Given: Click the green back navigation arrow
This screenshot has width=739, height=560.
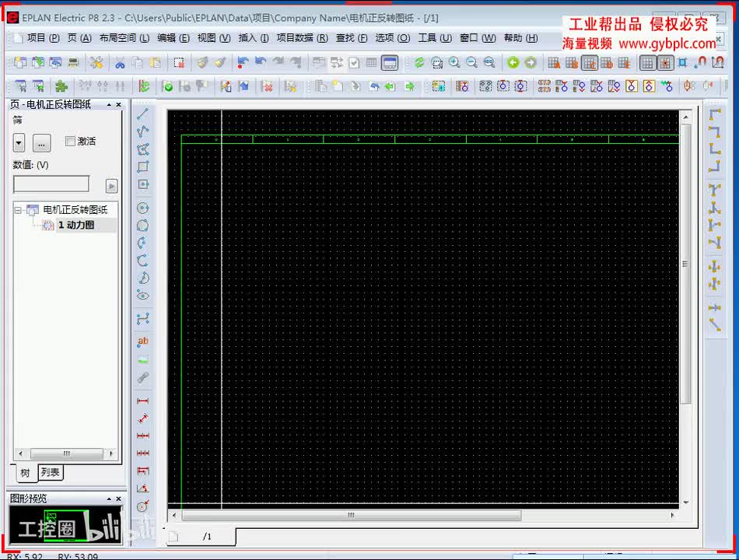Looking at the screenshot, I should [513, 62].
